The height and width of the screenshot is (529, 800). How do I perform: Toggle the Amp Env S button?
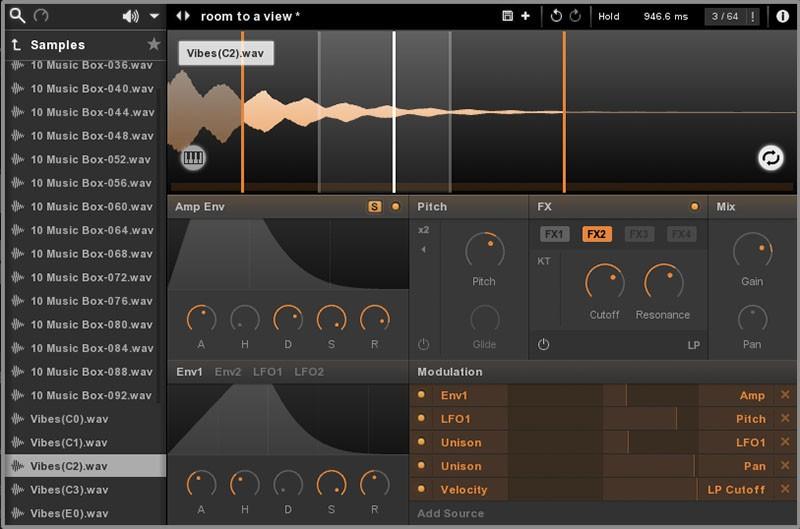click(x=375, y=207)
